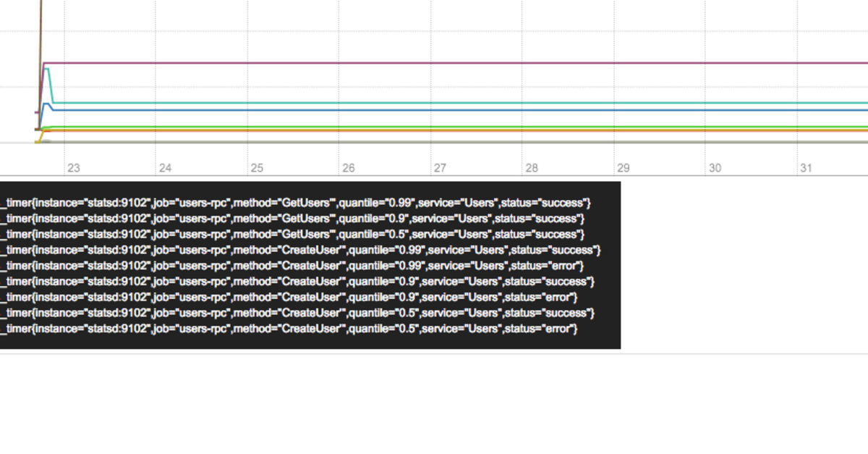Click x-axis tick label 29

(624, 168)
